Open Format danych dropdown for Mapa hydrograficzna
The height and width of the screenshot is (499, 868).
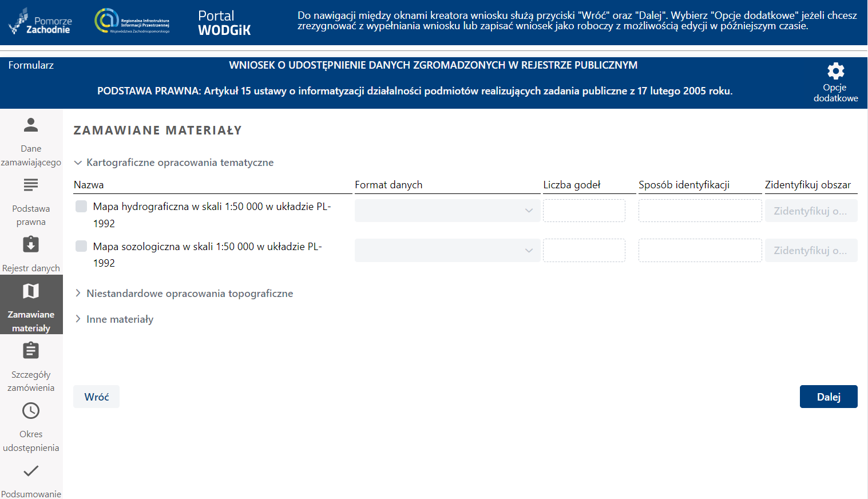click(x=447, y=211)
